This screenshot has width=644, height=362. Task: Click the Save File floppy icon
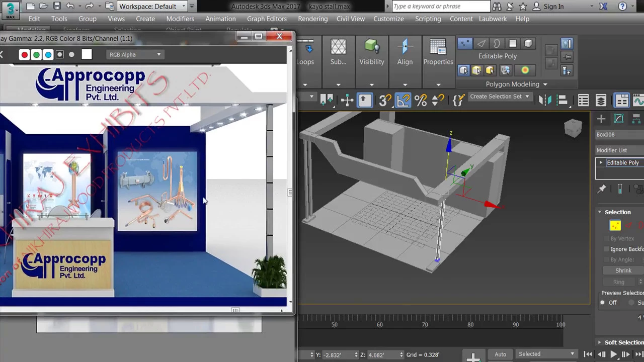[x=56, y=7]
